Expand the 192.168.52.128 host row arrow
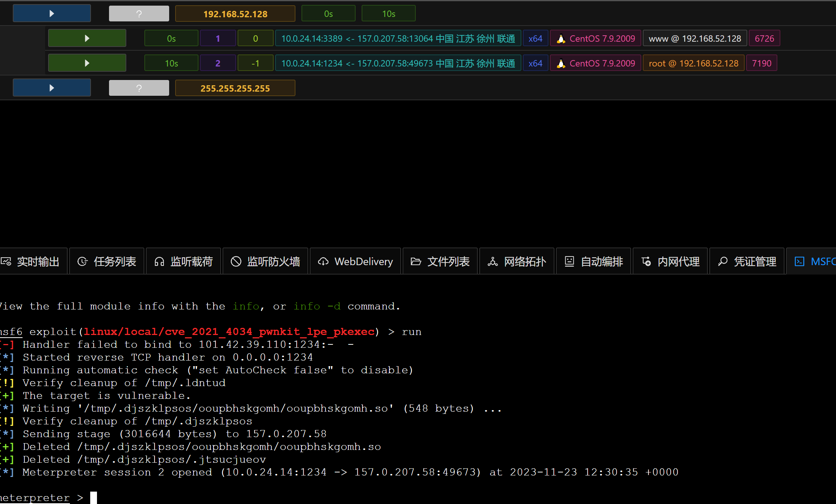This screenshot has width=836, height=504. [52, 14]
